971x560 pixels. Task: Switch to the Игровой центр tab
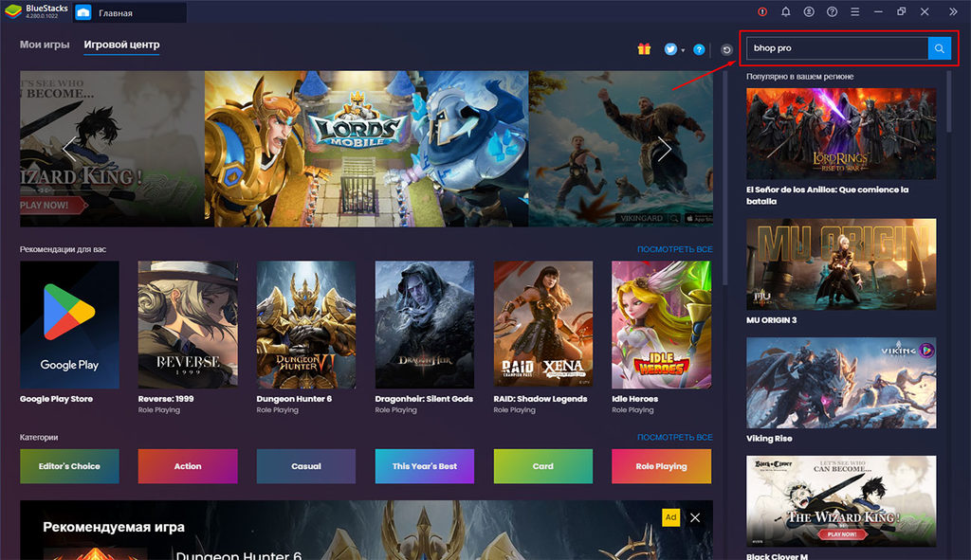(x=121, y=45)
